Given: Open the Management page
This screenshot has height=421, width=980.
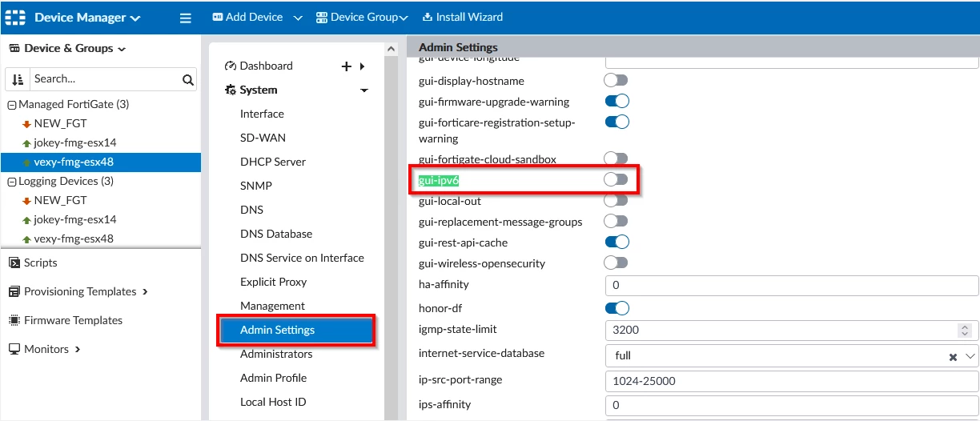Looking at the screenshot, I should pos(272,306).
